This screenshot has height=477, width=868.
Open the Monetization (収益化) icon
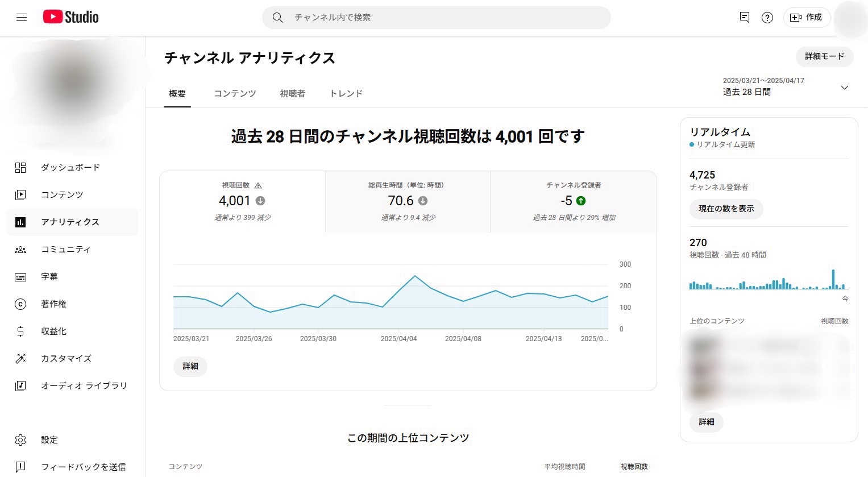[21, 331]
